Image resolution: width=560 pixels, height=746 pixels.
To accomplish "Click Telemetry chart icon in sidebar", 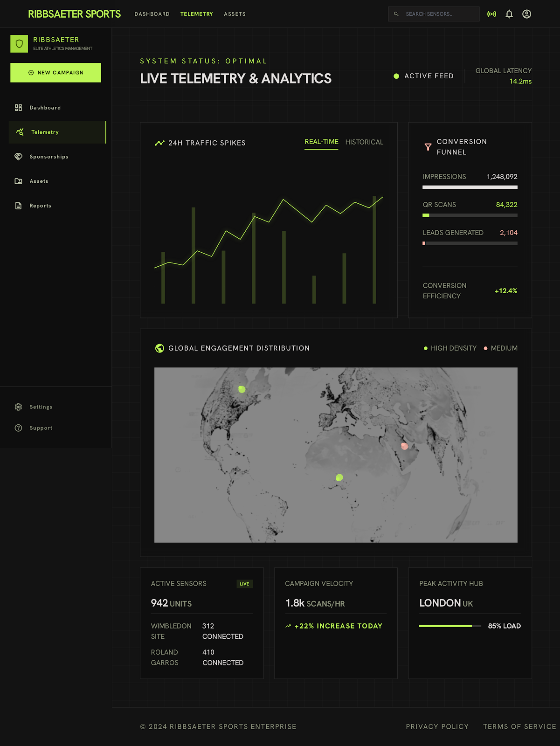I will [x=20, y=132].
